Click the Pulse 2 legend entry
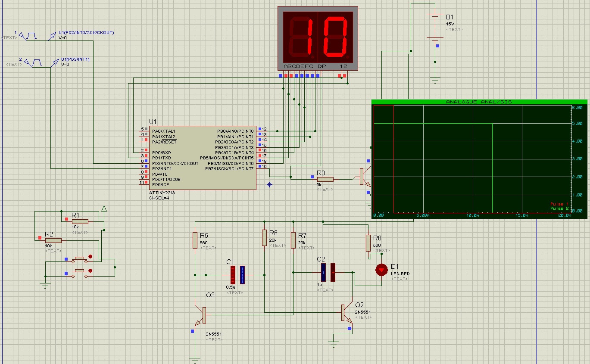Viewport: 590px width, 364px height. click(x=559, y=208)
